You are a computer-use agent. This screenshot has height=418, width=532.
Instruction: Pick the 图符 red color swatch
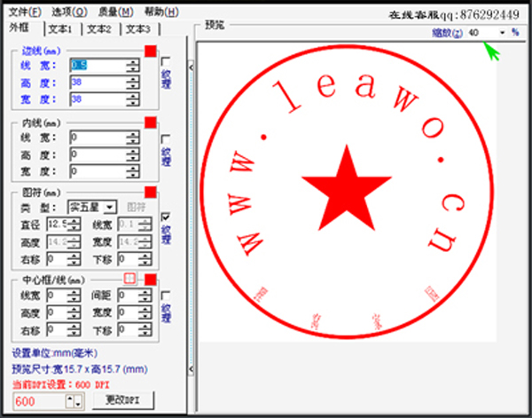[x=151, y=192]
